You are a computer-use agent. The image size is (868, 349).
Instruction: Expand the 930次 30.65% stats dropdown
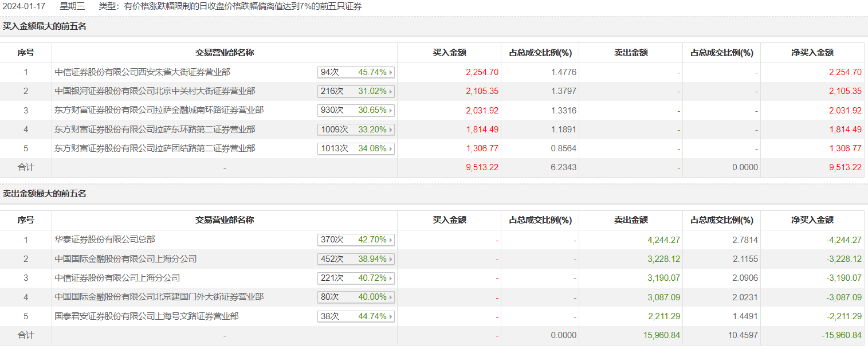tap(356, 110)
